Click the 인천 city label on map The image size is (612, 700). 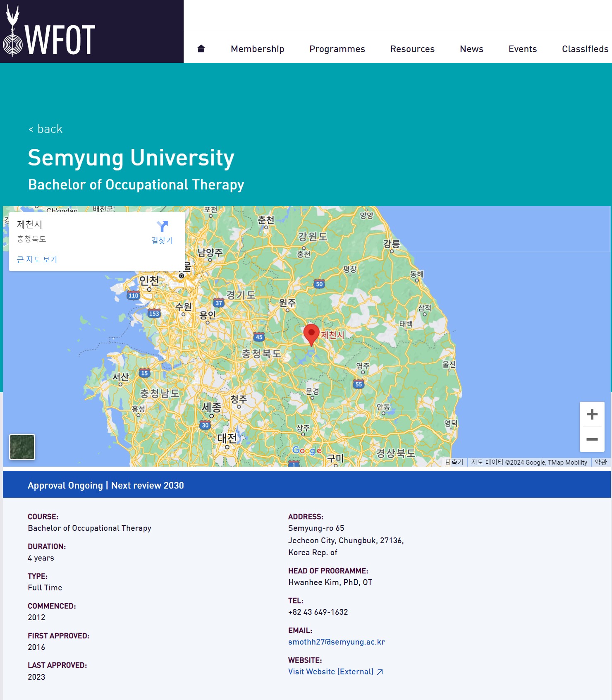click(x=149, y=280)
